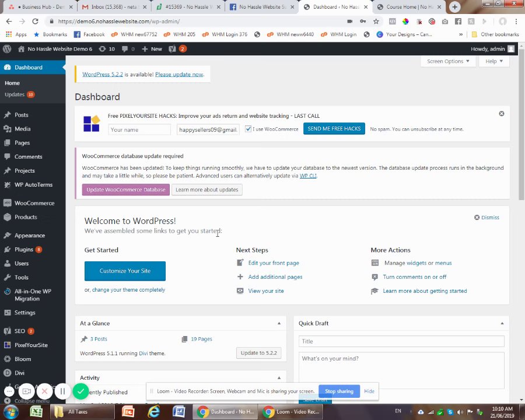
Task: Open WP AutoTerms menu item
Action: tap(33, 185)
